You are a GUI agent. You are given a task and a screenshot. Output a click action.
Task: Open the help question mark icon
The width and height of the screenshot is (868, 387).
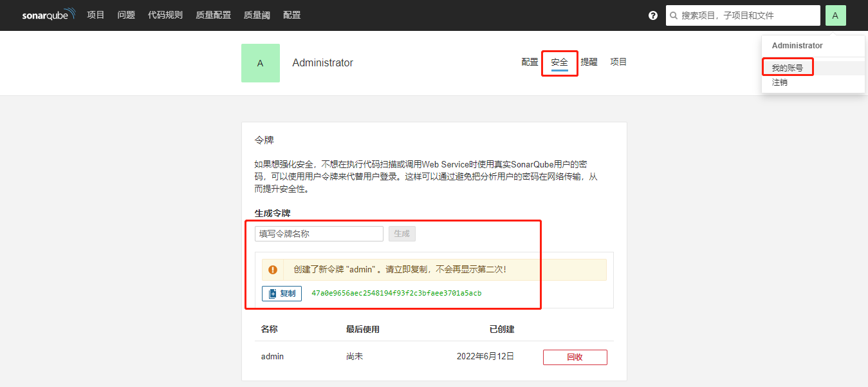point(653,15)
